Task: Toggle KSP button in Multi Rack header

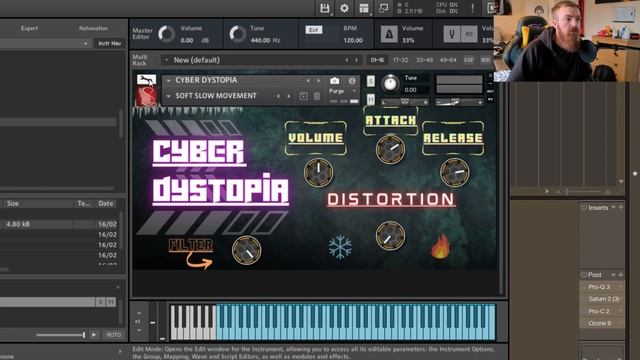Action: (469, 60)
